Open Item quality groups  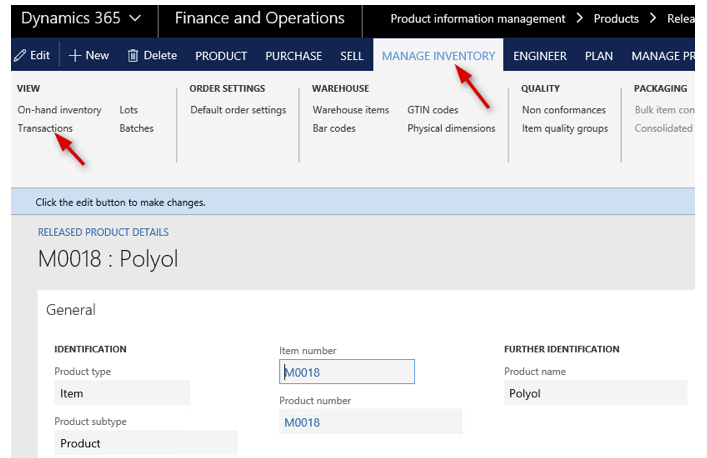click(565, 128)
